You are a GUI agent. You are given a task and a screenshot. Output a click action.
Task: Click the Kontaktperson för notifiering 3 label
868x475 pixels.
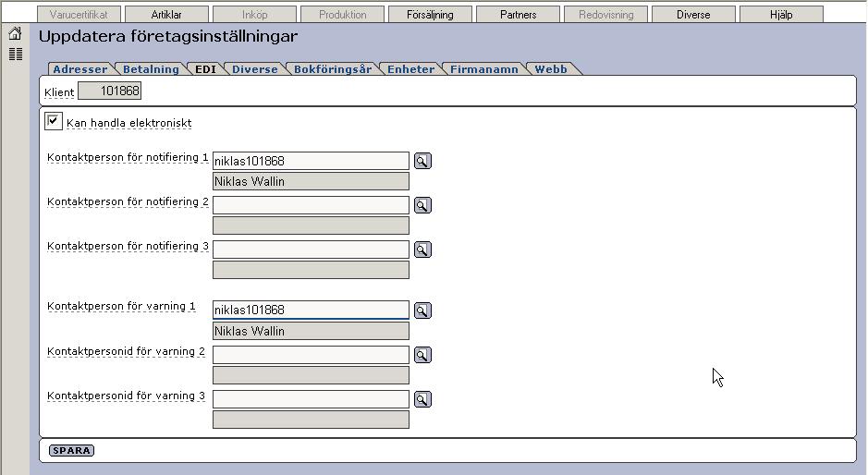click(x=128, y=247)
